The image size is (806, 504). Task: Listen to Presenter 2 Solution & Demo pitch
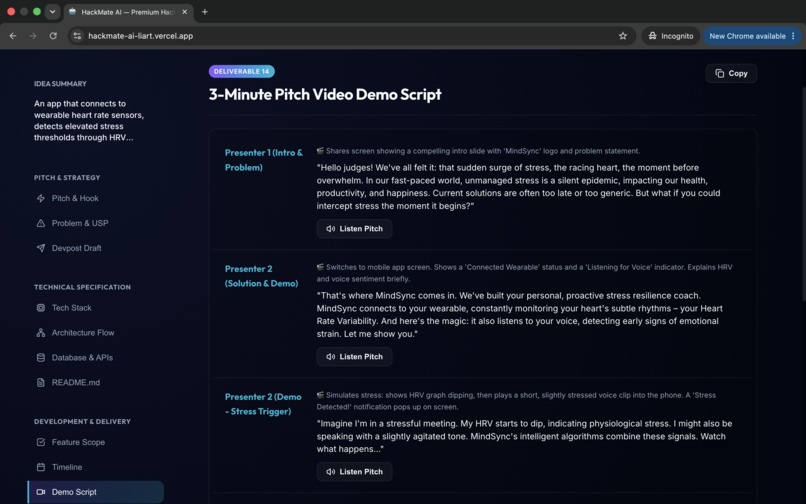click(354, 356)
